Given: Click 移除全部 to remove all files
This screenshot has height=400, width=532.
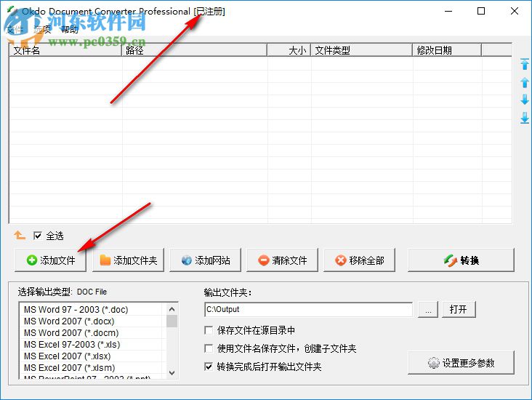Looking at the screenshot, I should (359, 260).
